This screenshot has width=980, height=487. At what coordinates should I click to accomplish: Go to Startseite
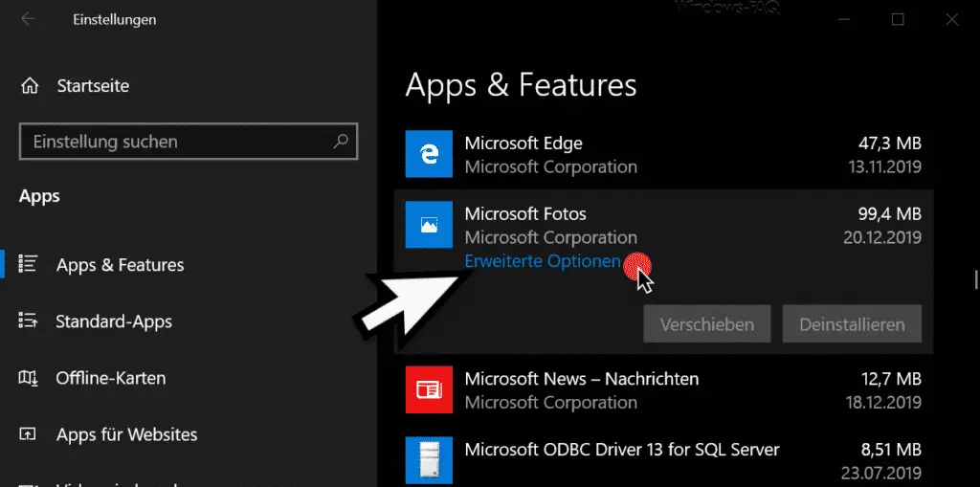(93, 86)
